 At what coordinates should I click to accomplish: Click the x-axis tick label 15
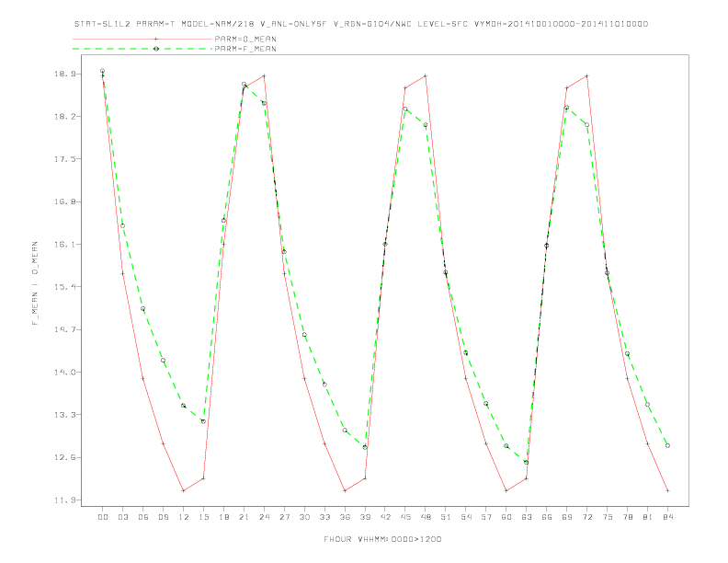(x=203, y=517)
